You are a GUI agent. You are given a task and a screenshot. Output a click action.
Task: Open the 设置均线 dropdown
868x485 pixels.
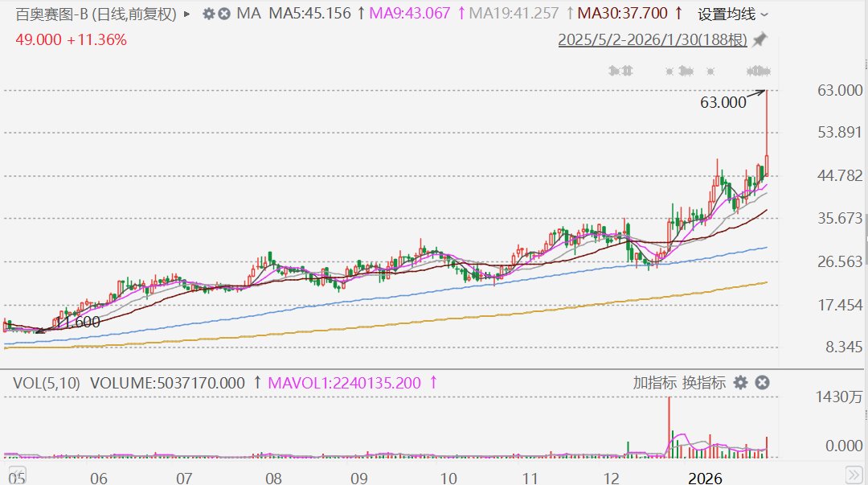pos(731,14)
